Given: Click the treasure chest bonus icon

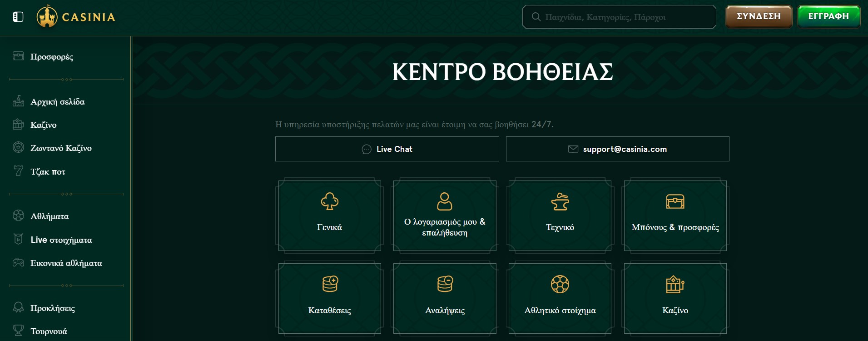Looking at the screenshot, I should [675, 201].
